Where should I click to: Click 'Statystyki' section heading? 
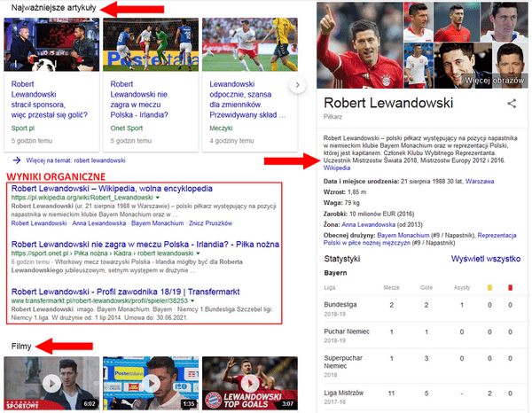[342, 259]
